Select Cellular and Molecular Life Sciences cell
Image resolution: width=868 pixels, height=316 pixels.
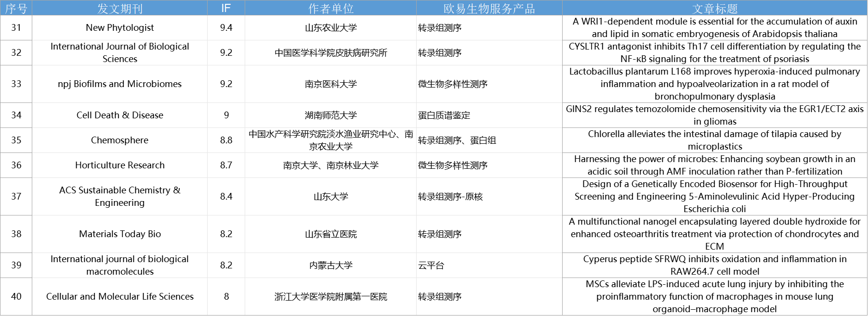tap(120, 297)
